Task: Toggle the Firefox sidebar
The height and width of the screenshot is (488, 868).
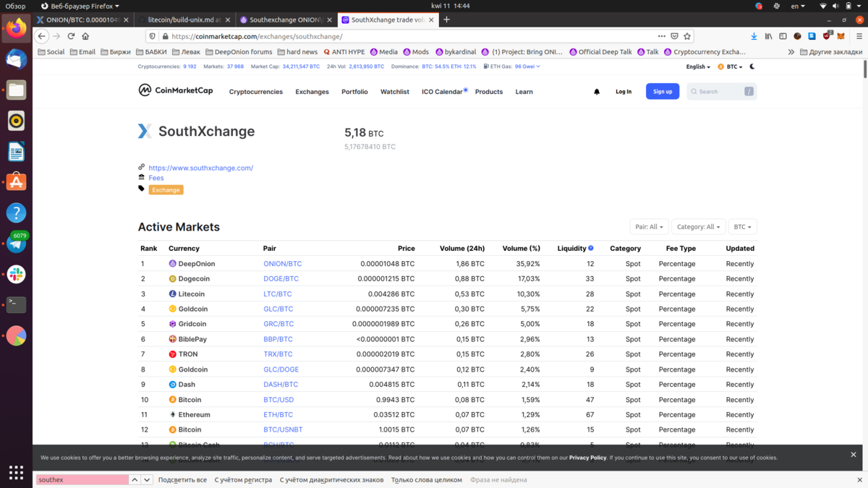Action: click(x=783, y=36)
